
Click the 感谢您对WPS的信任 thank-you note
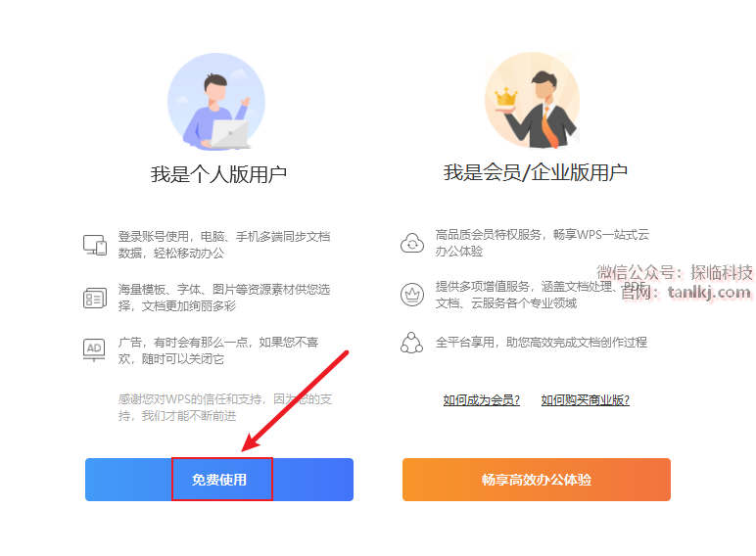pos(225,407)
